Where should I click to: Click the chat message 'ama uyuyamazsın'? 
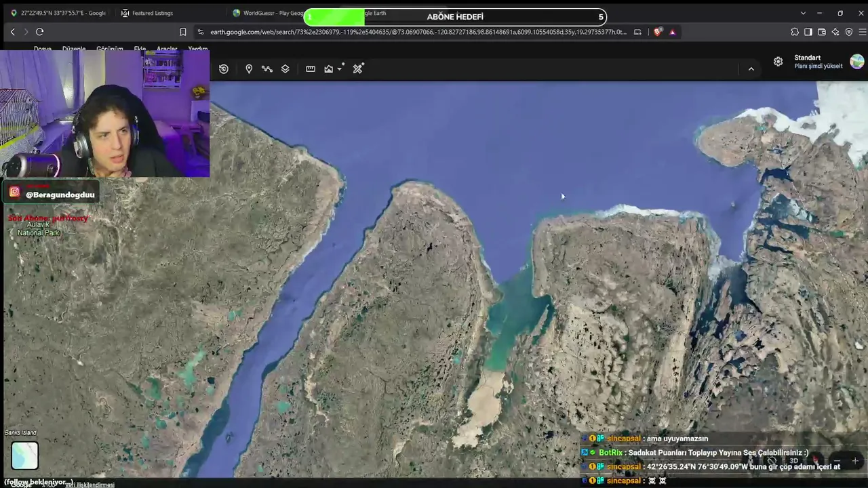[677, 439]
